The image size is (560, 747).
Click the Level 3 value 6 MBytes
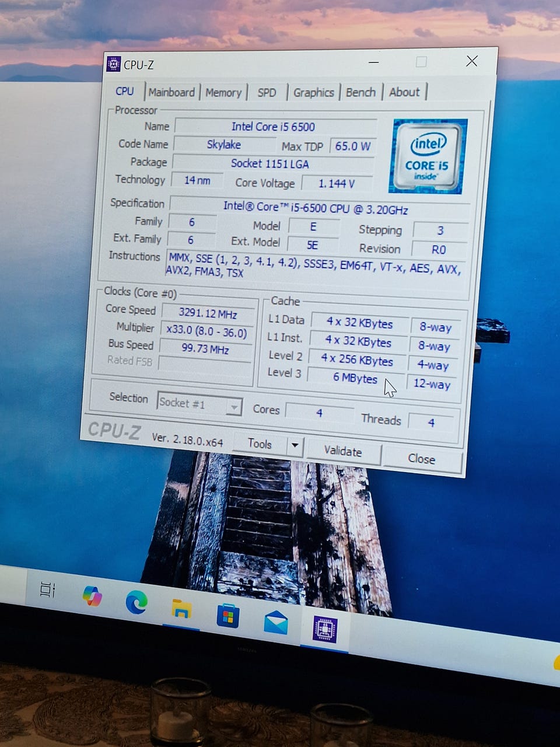pos(355,378)
